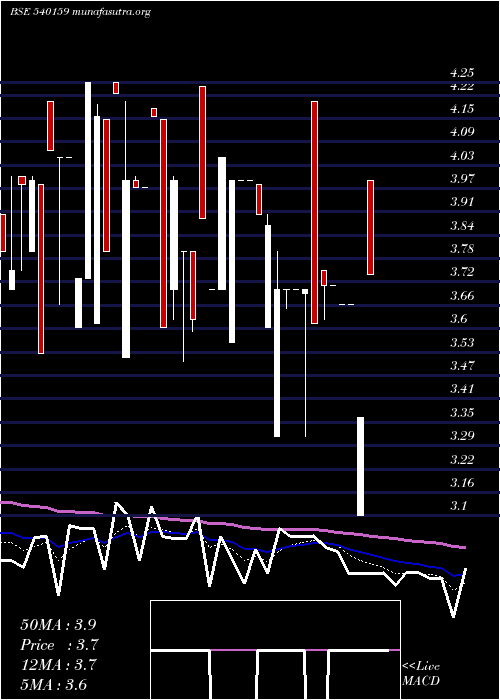
Task: Click the 4.25 price axis label
Action: tap(462, 72)
